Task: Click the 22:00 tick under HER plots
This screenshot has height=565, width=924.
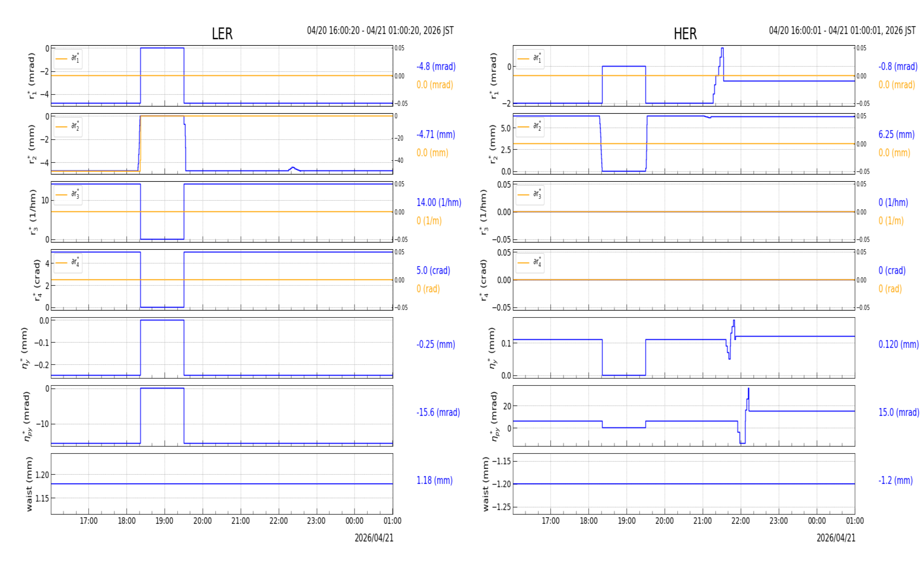Action: pyautogui.click(x=741, y=521)
